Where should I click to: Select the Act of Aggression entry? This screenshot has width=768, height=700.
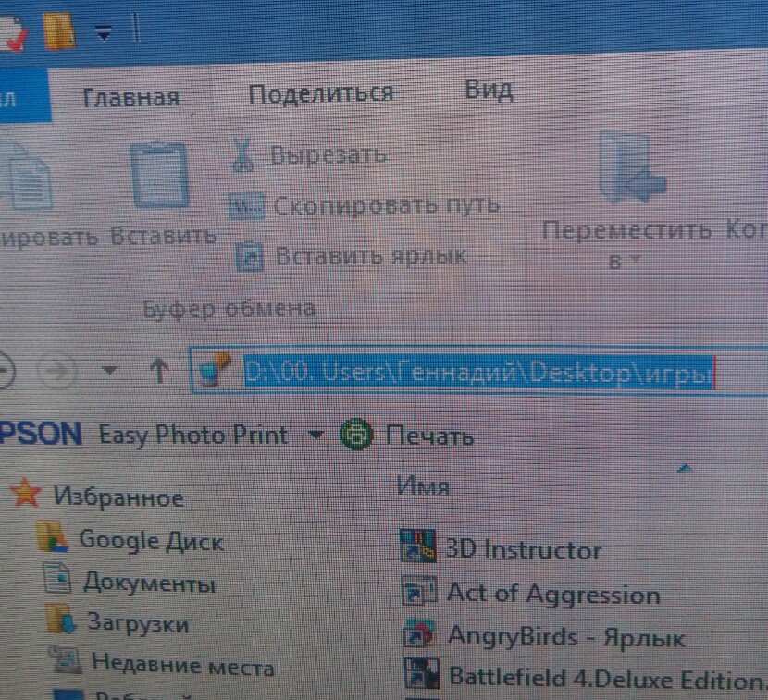click(553, 595)
